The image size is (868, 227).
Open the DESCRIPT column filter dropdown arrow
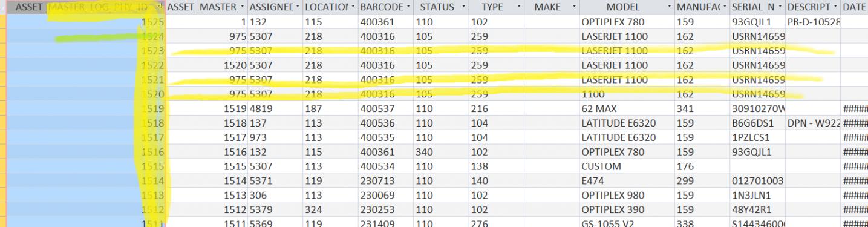tap(835, 7)
